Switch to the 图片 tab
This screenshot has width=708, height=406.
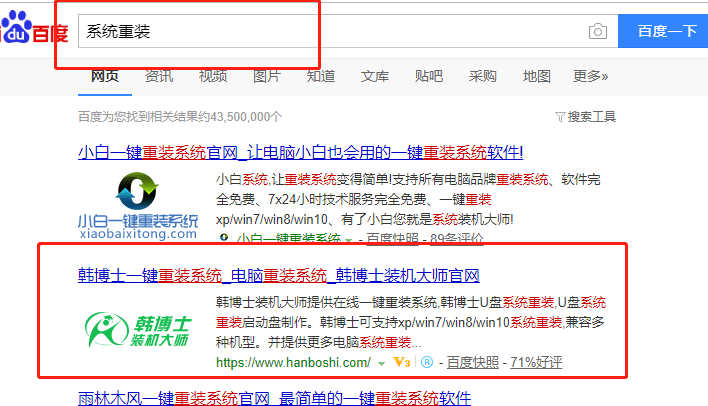[x=266, y=76]
